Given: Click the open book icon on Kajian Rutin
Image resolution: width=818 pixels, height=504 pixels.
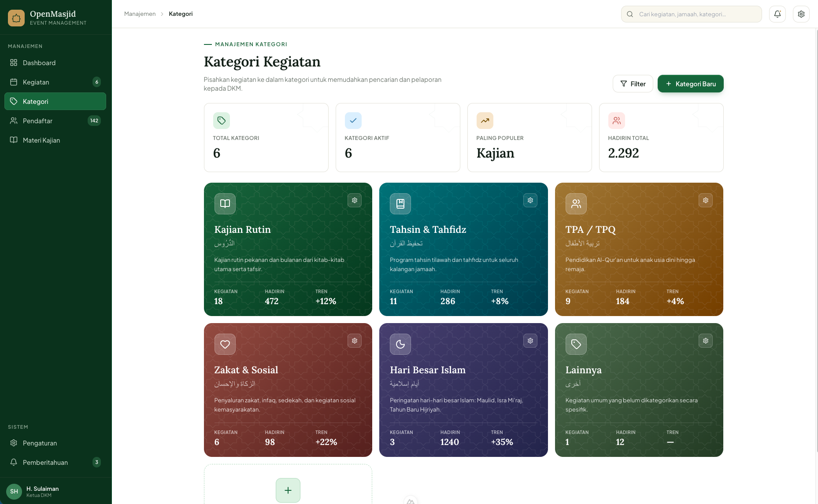Looking at the screenshot, I should pos(225,204).
